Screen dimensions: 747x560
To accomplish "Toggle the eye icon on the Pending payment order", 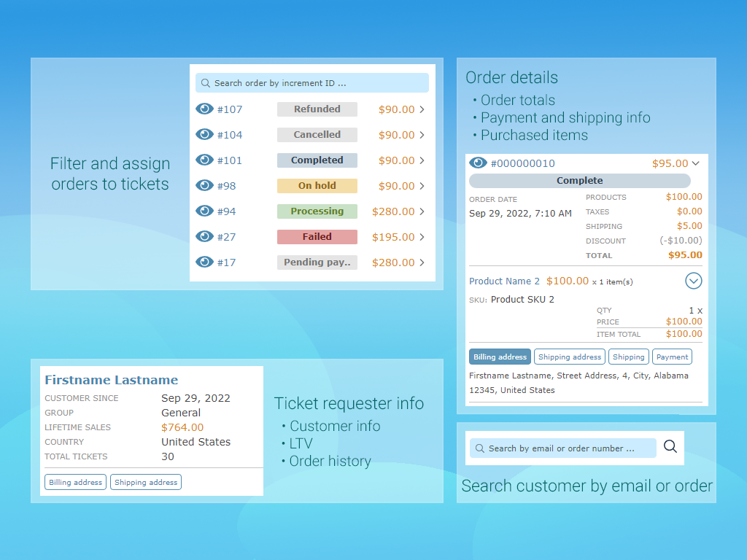I will [205, 262].
